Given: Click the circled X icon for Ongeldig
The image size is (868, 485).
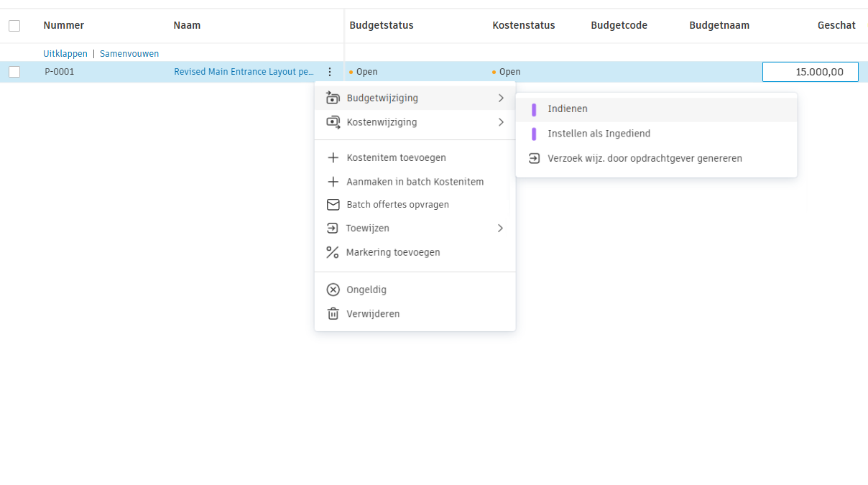Looking at the screenshot, I should pos(333,290).
